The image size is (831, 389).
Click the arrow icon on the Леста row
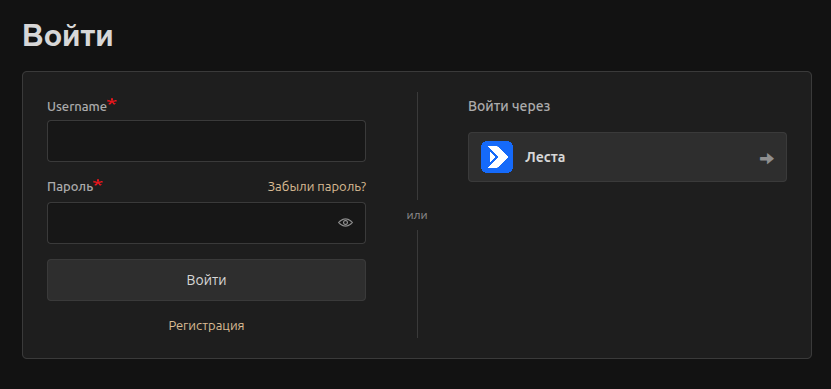766,158
